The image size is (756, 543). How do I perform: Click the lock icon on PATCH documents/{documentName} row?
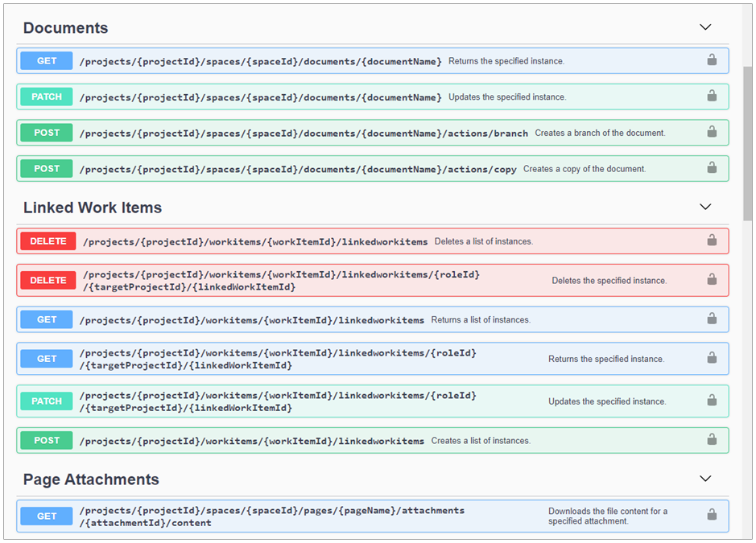point(712,96)
